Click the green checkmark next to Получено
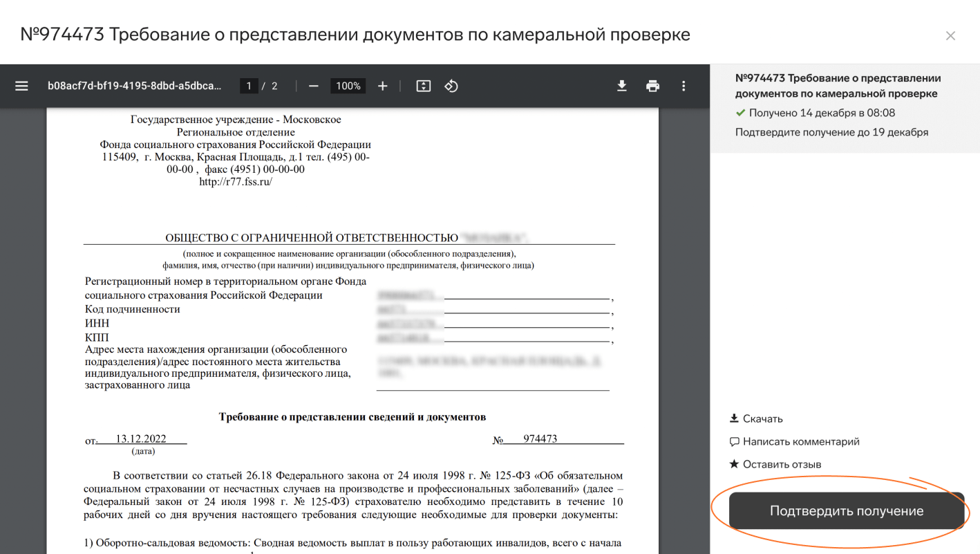980x554 pixels. [x=741, y=113]
